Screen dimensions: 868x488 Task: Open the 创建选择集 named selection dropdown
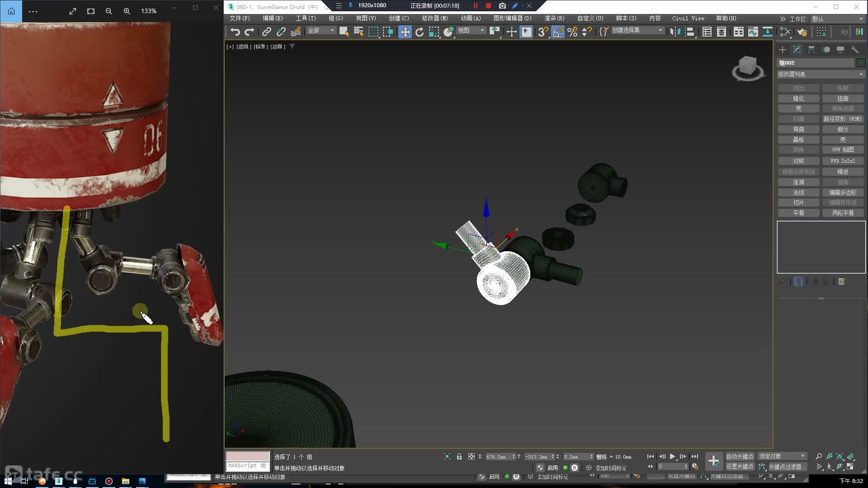coord(637,30)
